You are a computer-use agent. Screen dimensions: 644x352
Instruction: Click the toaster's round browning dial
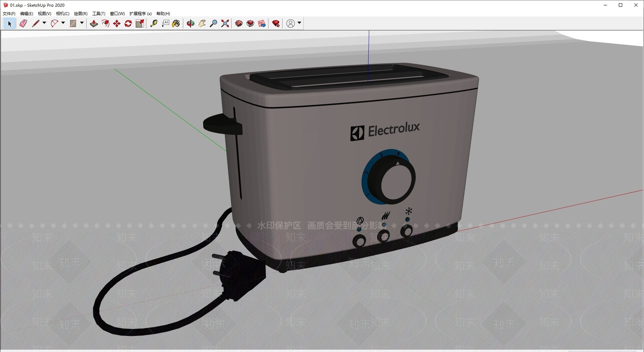[x=392, y=179]
